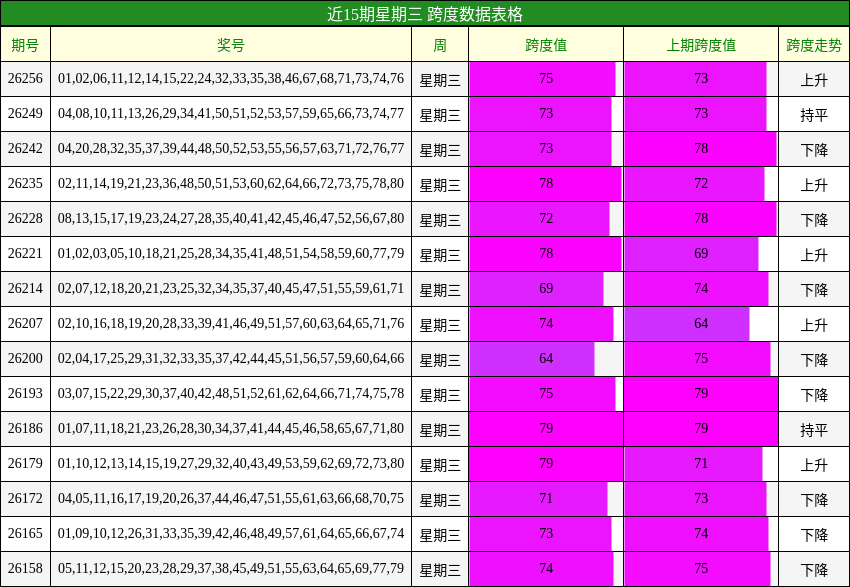Click the 跨度值 bar 71 in row 26172
The image size is (850, 587).
tap(538, 499)
